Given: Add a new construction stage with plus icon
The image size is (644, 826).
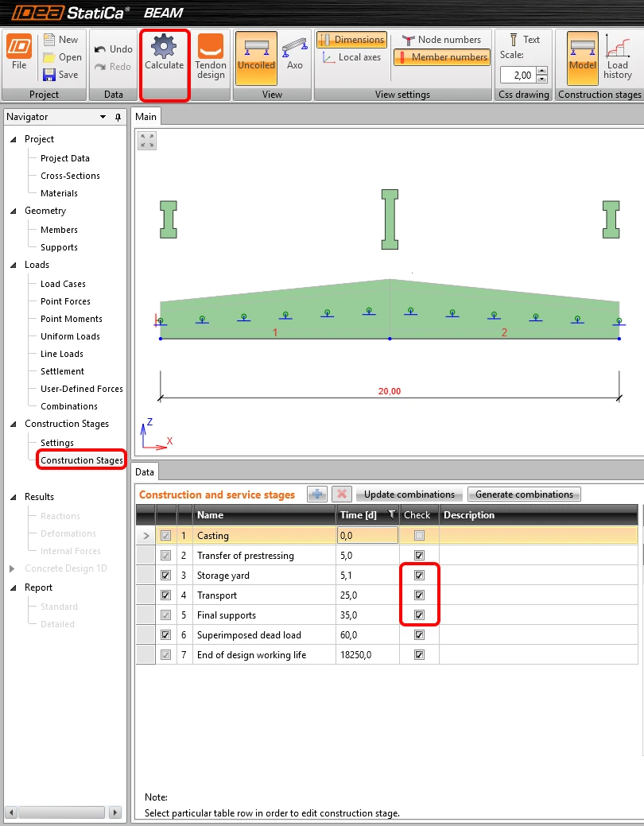Looking at the screenshot, I should pos(316,494).
